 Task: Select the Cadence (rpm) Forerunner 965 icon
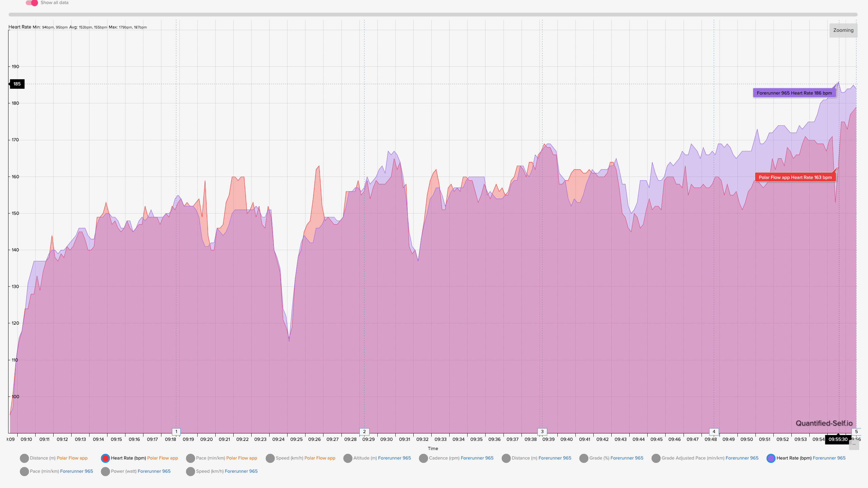tap(424, 457)
